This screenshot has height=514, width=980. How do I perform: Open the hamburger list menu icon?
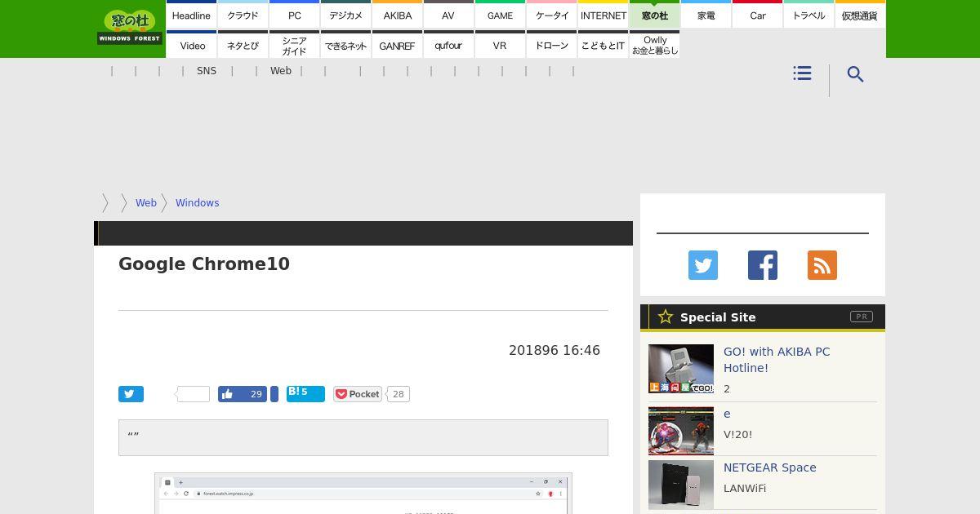pyautogui.click(x=802, y=73)
